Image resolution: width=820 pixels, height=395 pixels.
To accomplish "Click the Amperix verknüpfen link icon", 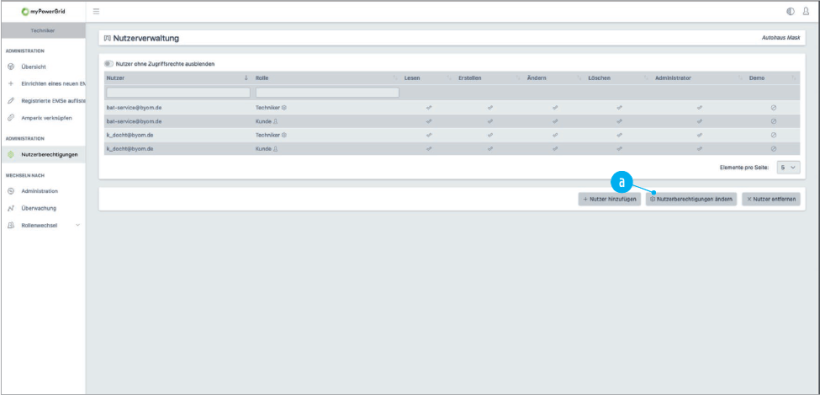I will pos(10,118).
